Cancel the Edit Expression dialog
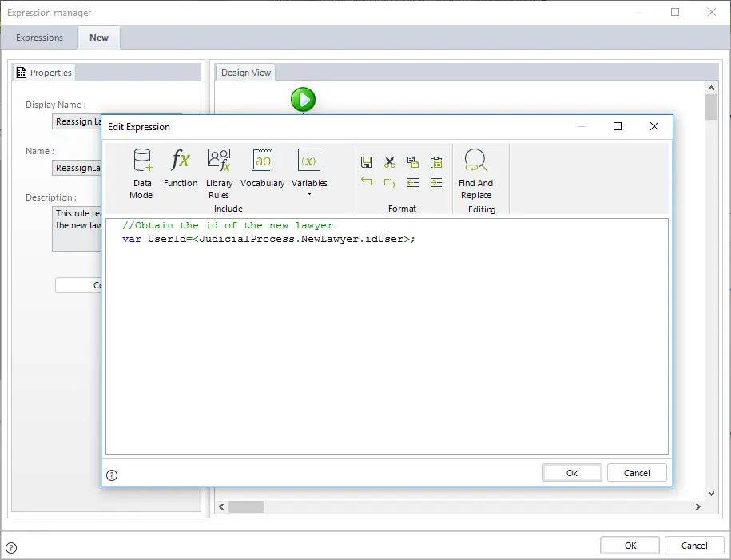 (x=637, y=473)
